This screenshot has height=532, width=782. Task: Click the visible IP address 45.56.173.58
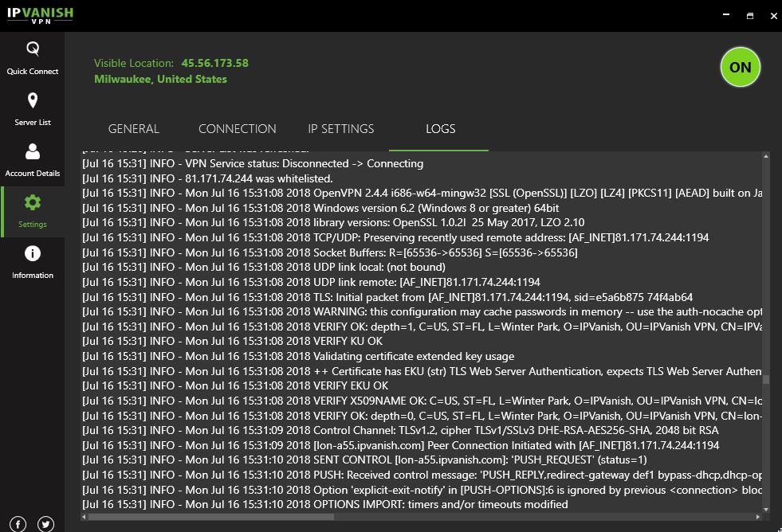coord(215,63)
